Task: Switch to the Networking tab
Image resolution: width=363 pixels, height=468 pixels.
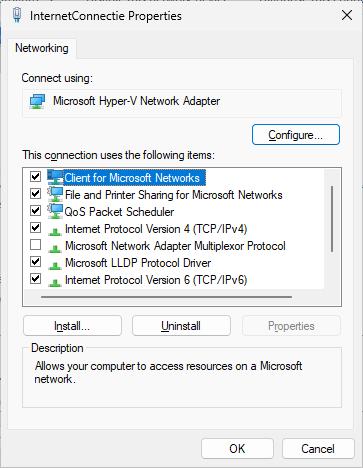Action: tap(42, 48)
